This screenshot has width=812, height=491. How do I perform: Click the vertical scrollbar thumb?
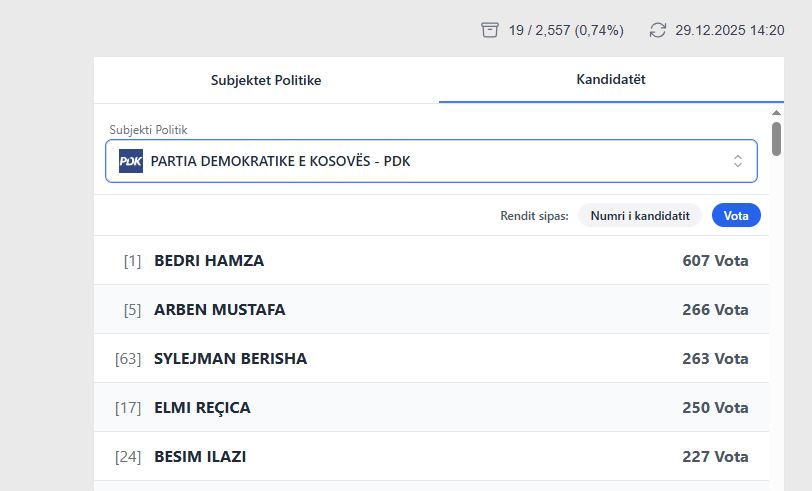(x=777, y=137)
